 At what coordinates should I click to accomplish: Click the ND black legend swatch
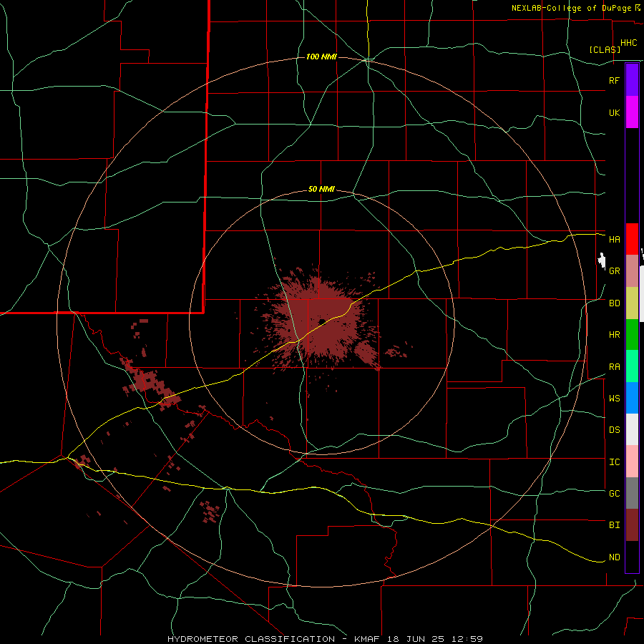click(x=632, y=557)
